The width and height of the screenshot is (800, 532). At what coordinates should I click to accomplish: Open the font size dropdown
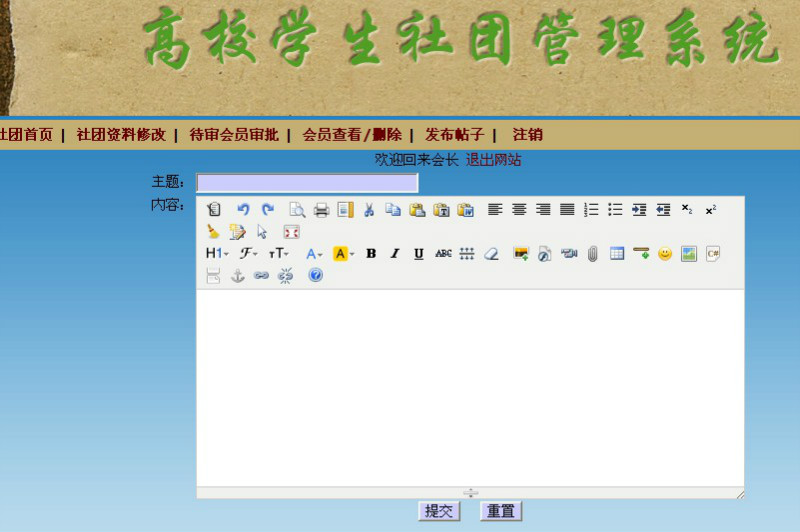point(279,254)
